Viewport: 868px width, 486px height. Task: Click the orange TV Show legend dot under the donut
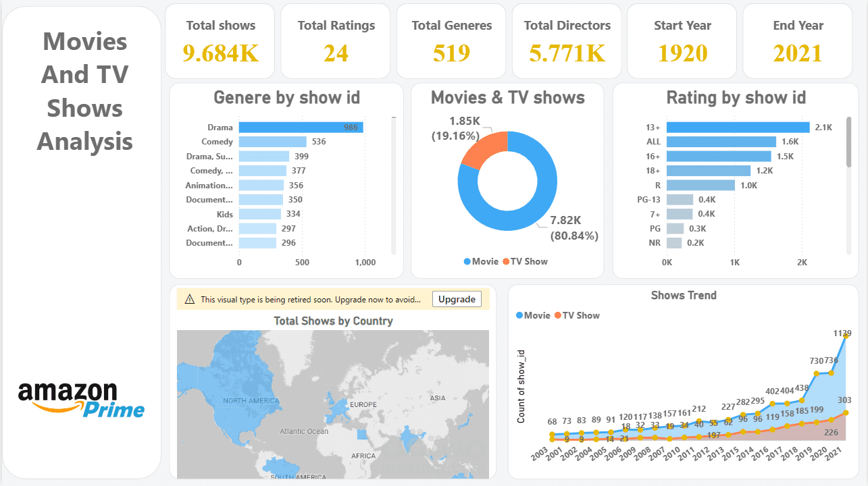[506, 262]
